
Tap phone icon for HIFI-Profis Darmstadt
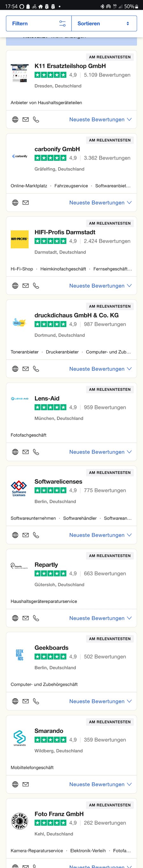pos(36,286)
